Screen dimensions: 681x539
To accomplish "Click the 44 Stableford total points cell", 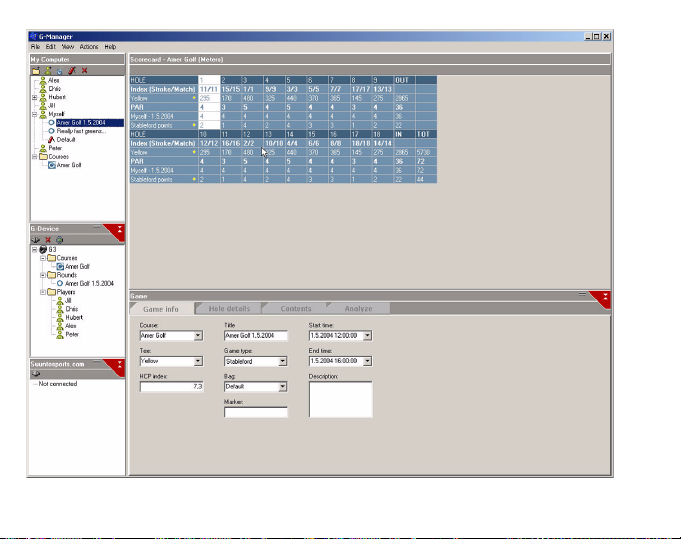I will (426, 179).
